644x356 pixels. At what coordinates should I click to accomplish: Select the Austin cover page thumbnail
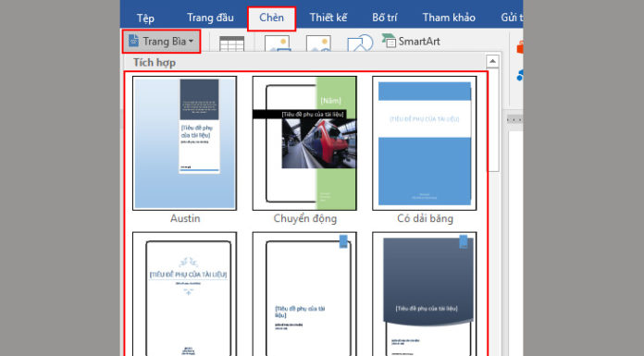click(185, 143)
